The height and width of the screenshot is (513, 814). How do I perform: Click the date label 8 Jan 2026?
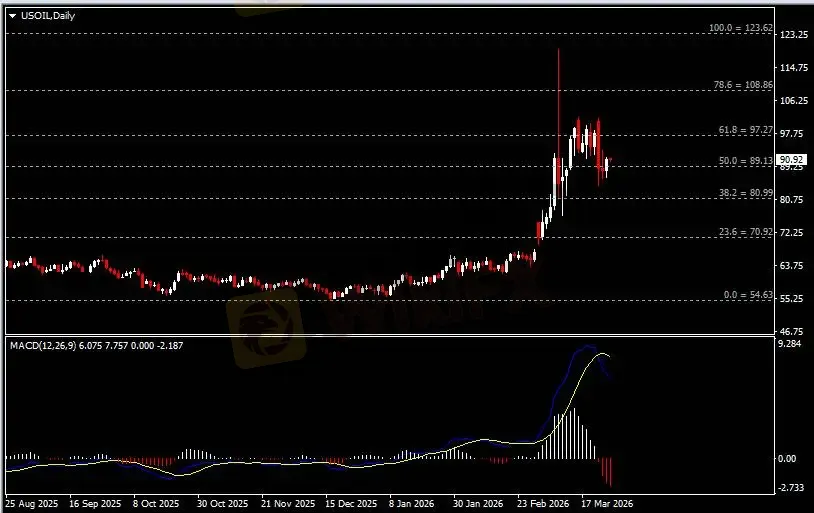coord(412,504)
